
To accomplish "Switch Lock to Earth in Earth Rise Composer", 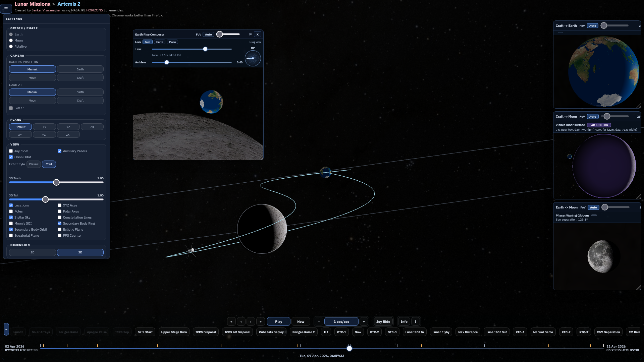I will click(x=159, y=42).
